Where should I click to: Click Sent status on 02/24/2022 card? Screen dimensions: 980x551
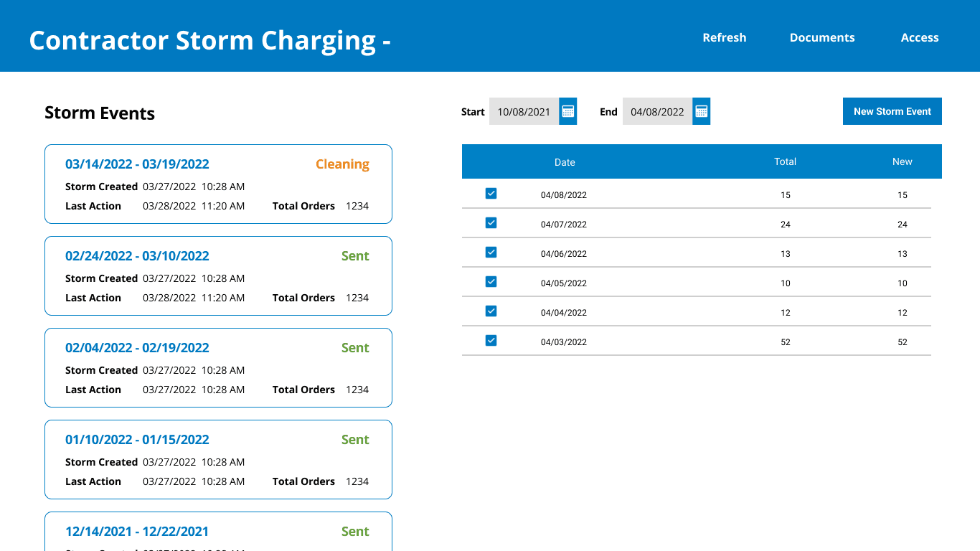tap(355, 256)
